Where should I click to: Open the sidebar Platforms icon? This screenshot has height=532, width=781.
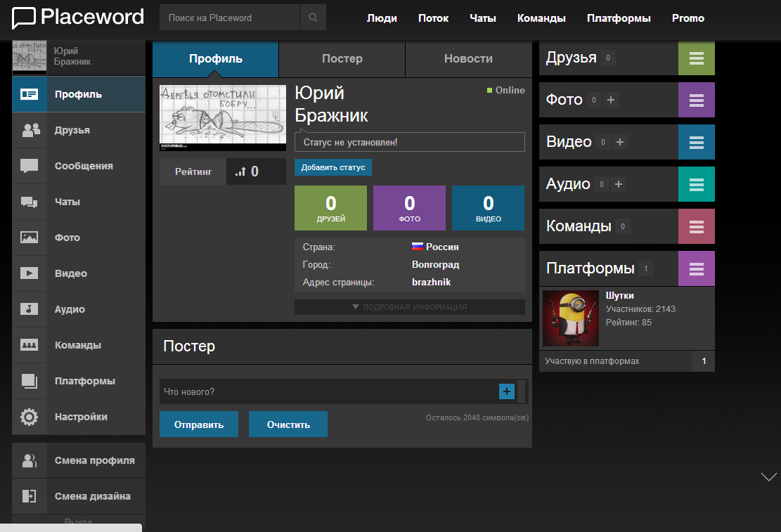(30, 381)
